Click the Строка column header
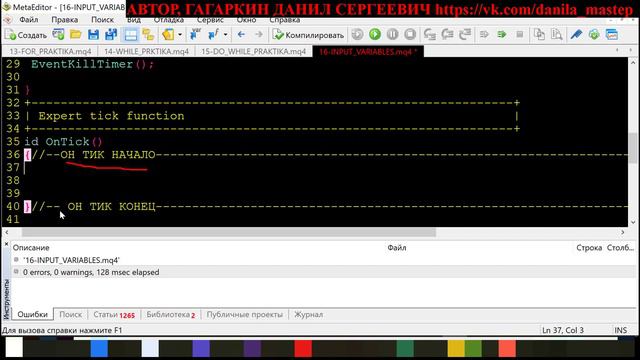640x360 pixels. 589,248
